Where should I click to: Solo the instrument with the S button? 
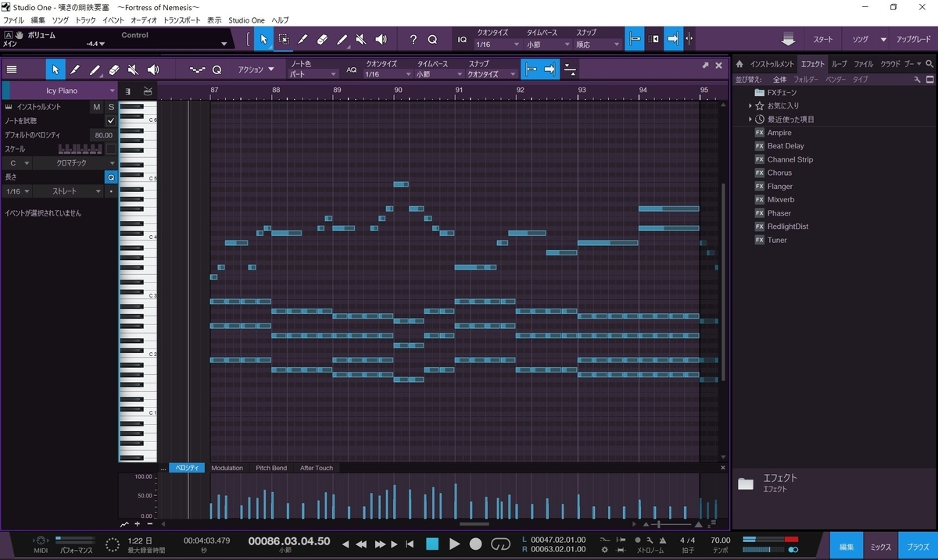(x=111, y=107)
